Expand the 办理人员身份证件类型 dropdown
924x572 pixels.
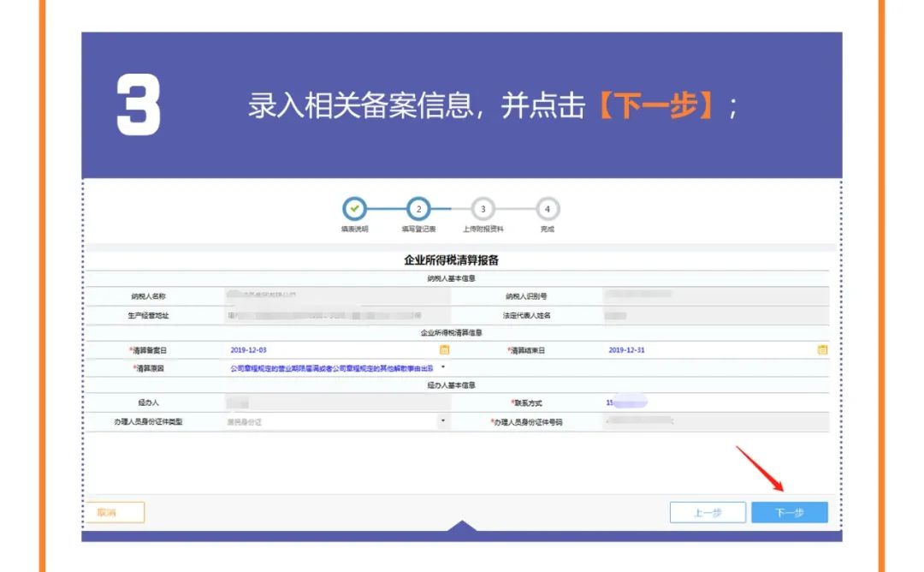click(x=442, y=421)
